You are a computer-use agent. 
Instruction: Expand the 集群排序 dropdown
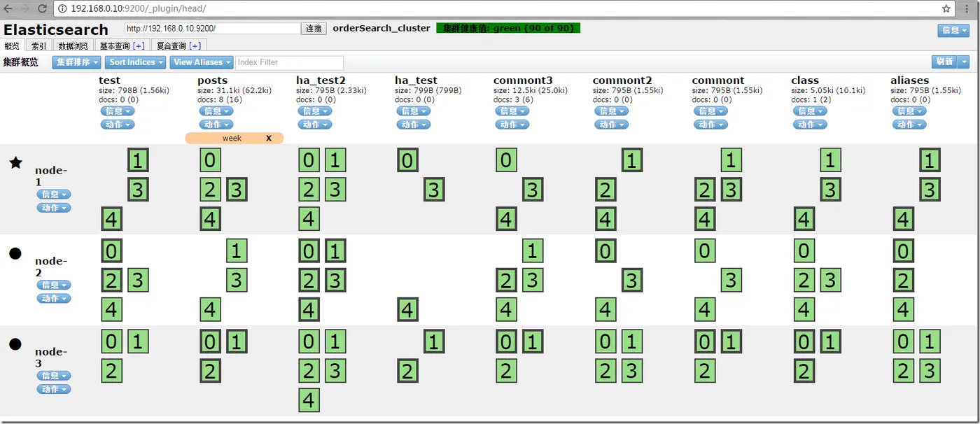pyautogui.click(x=76, y=62)
